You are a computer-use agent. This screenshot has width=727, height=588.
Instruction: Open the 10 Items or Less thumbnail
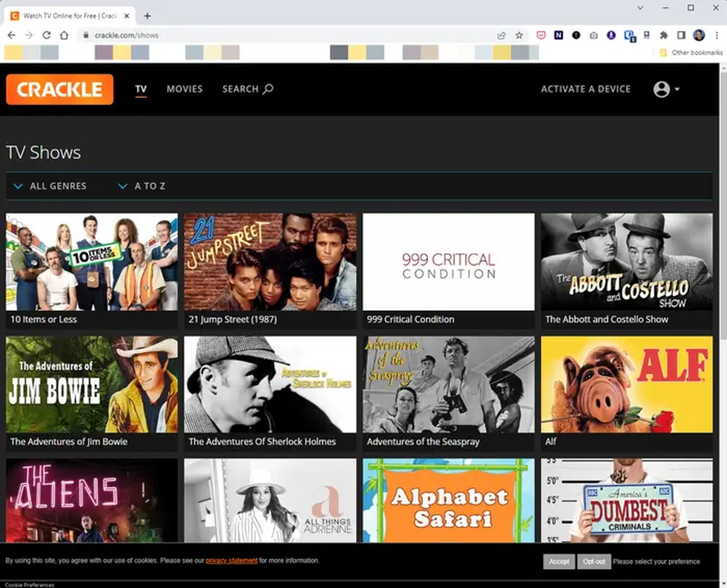pyautogui.click(x=92, y=262)
